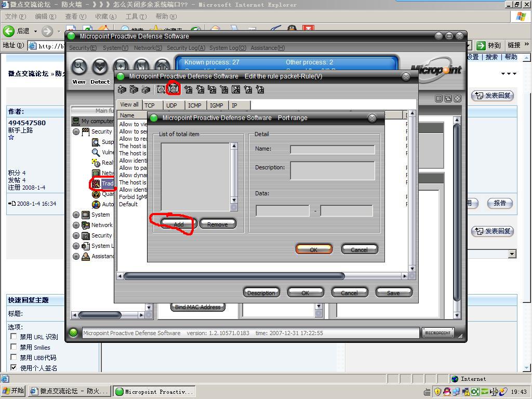Viewport: 532px width, 399px height.
Task: Toggle the 禁用 Smilies checkbox
Action: [14, 347]
